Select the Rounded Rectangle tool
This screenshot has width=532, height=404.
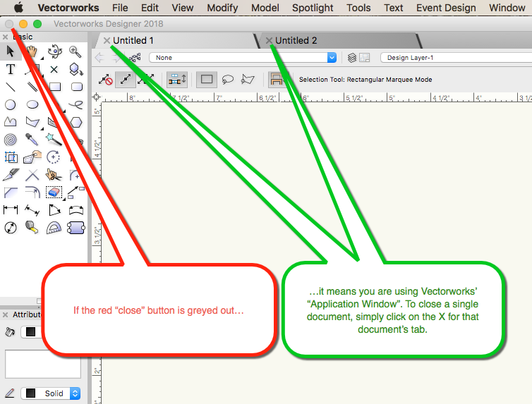(x=77, y=87)
